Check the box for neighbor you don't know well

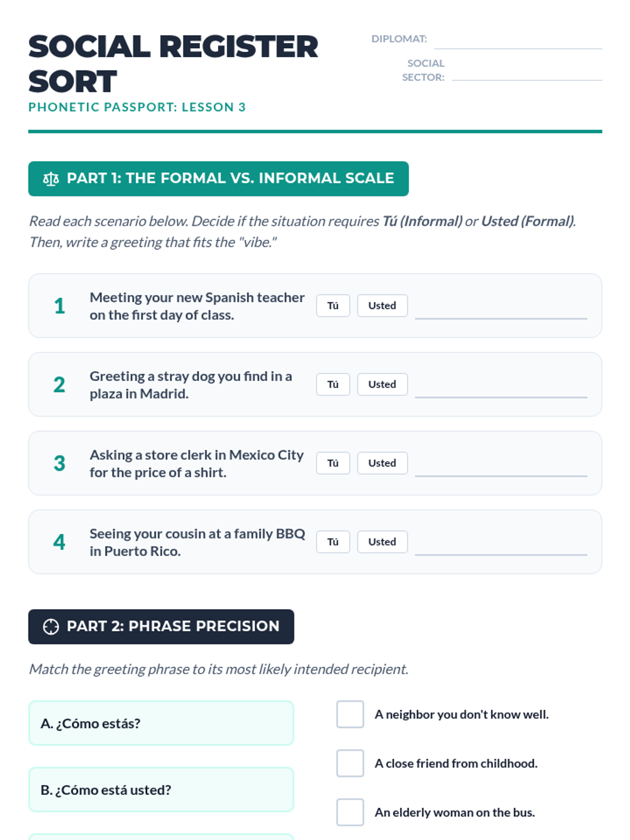350,714
